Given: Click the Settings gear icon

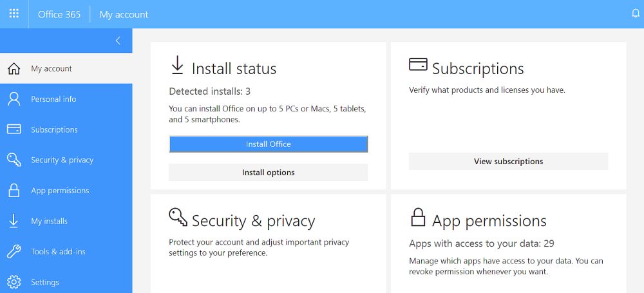Looking at the screenshot, I should pos(14,282).
